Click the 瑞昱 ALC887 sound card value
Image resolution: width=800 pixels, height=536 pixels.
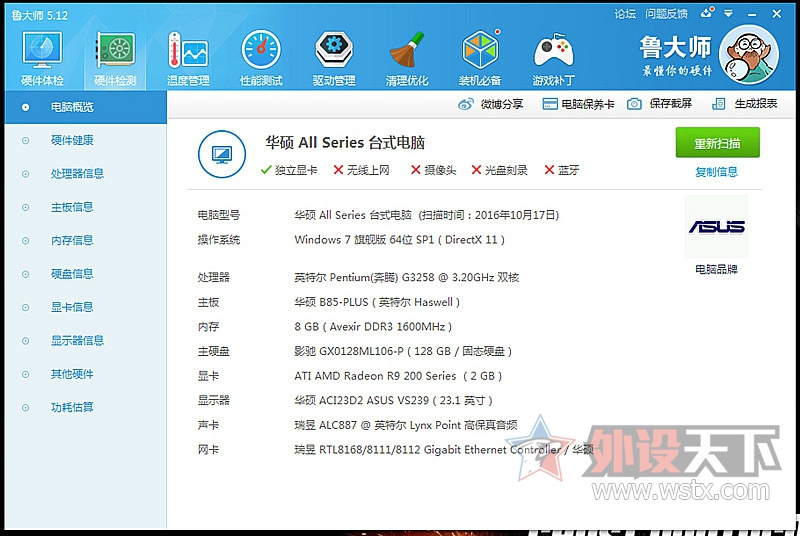pyautogui.click(x=406, y=425)
